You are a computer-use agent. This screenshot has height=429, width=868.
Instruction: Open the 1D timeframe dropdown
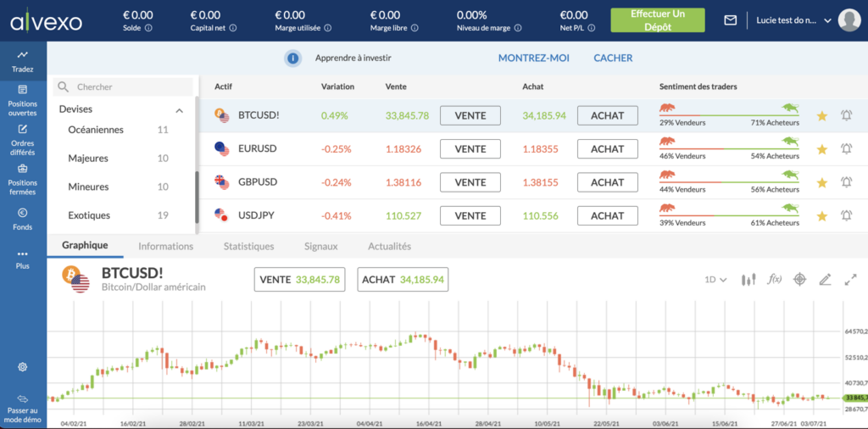point(716,280)
